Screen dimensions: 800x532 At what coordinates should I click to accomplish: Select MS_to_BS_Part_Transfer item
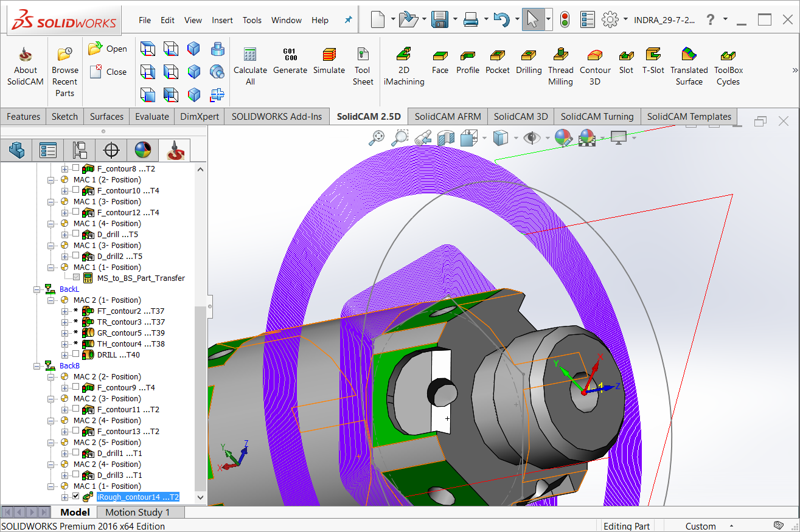click(x=141, y=278)
